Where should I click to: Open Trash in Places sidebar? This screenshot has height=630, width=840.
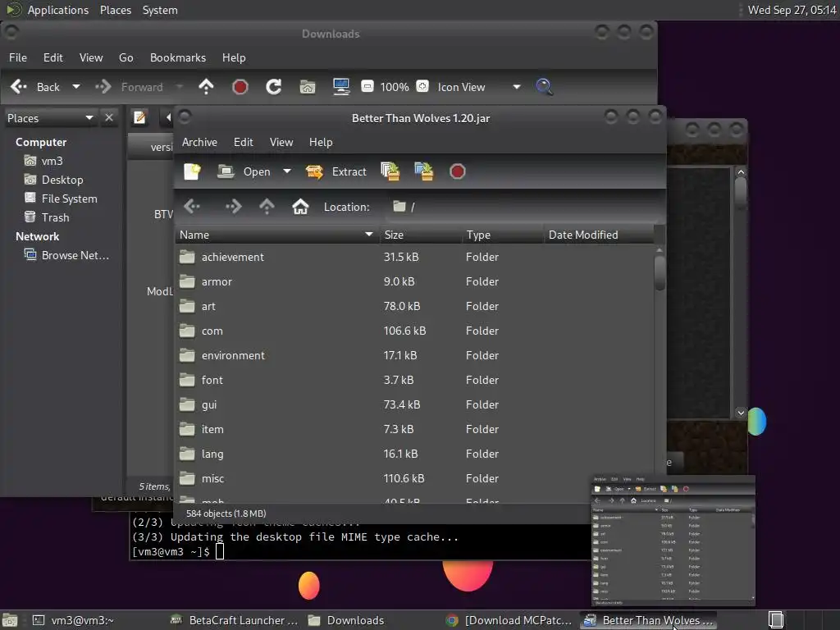[47, 217]
